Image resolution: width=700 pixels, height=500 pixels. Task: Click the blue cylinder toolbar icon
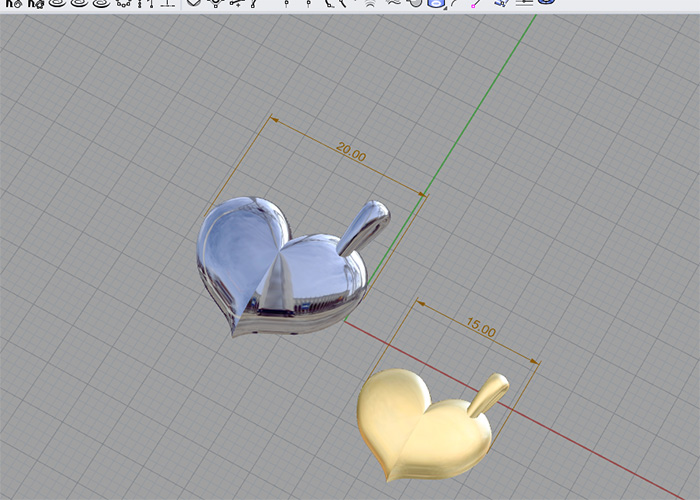click(x=436, y=3)
